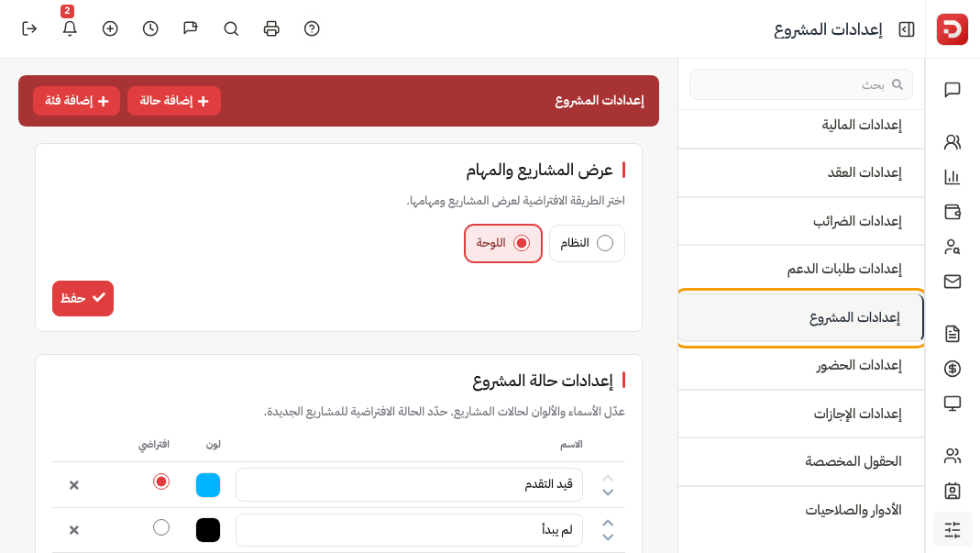
Task: Open إعدادات طلبات الدعم settings item
Action: [x=800, y=269]
